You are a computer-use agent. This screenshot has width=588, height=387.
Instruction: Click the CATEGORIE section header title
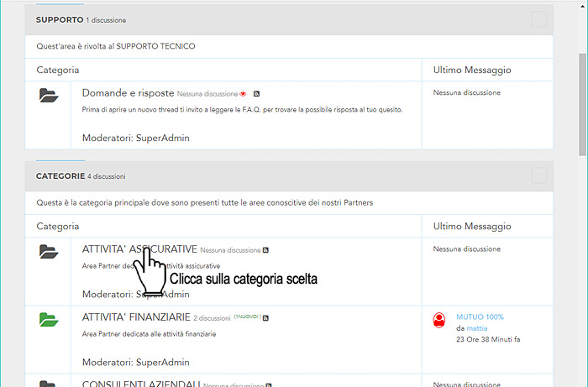coord(60,176)
